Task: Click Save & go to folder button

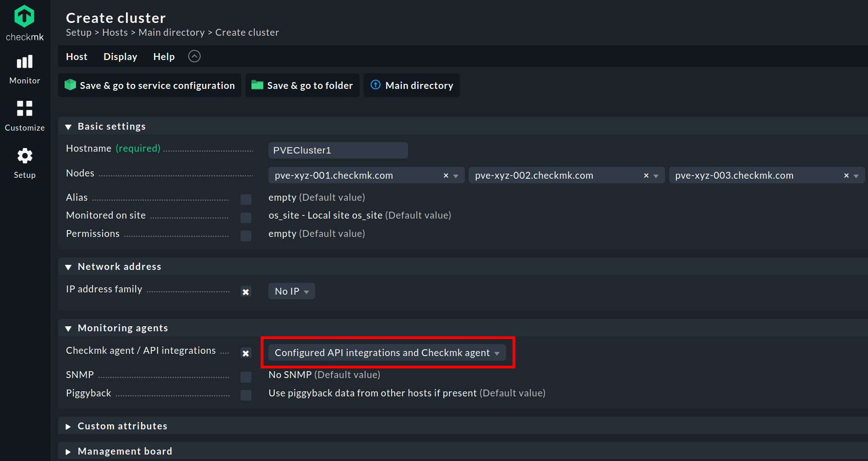Action: (302, 85)
